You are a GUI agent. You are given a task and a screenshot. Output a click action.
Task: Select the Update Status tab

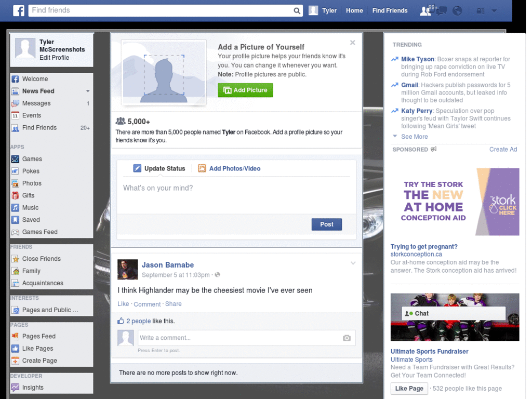point(159,169)
